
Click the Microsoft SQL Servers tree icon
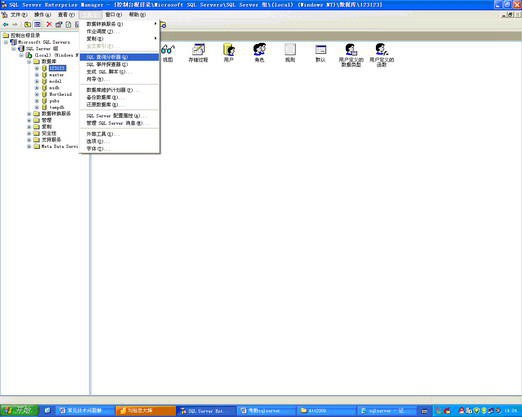click(14, 42)
